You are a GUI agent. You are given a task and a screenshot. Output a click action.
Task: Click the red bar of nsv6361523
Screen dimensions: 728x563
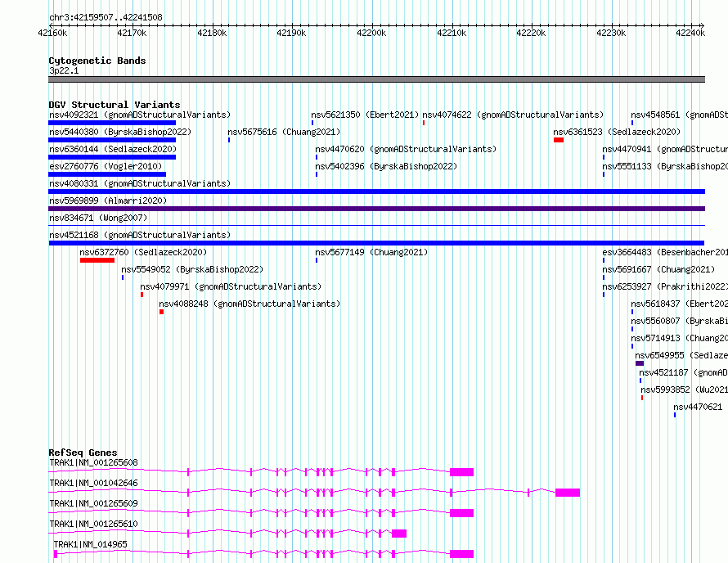[x=559, y=140]
